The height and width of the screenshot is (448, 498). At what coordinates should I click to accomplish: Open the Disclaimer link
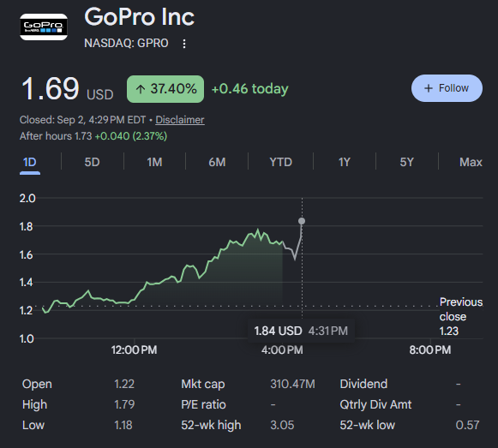(180, 120)
